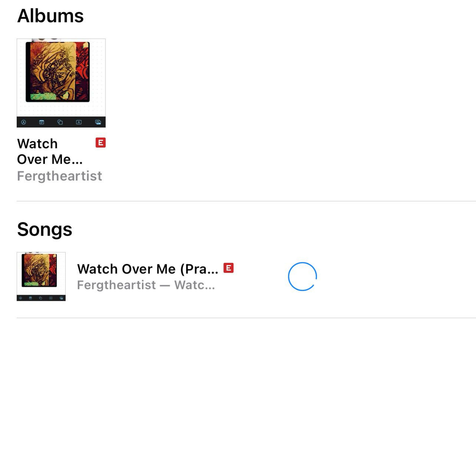476x476 pixels.
Task: Click the Songs section heading
Action: (45, 229)
